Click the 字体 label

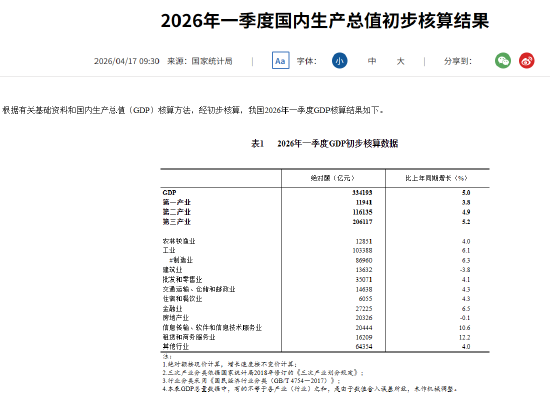pyautogui.click(x=307, y=61)
